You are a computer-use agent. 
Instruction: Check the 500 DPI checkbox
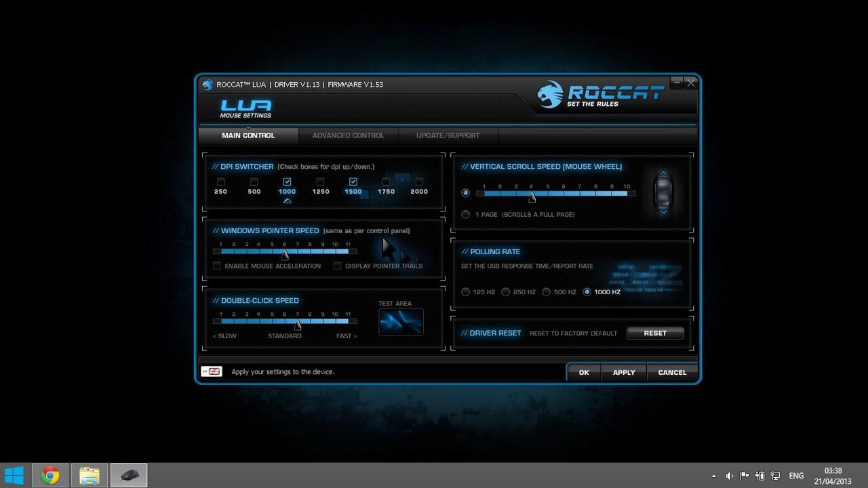tap(254, 182)
